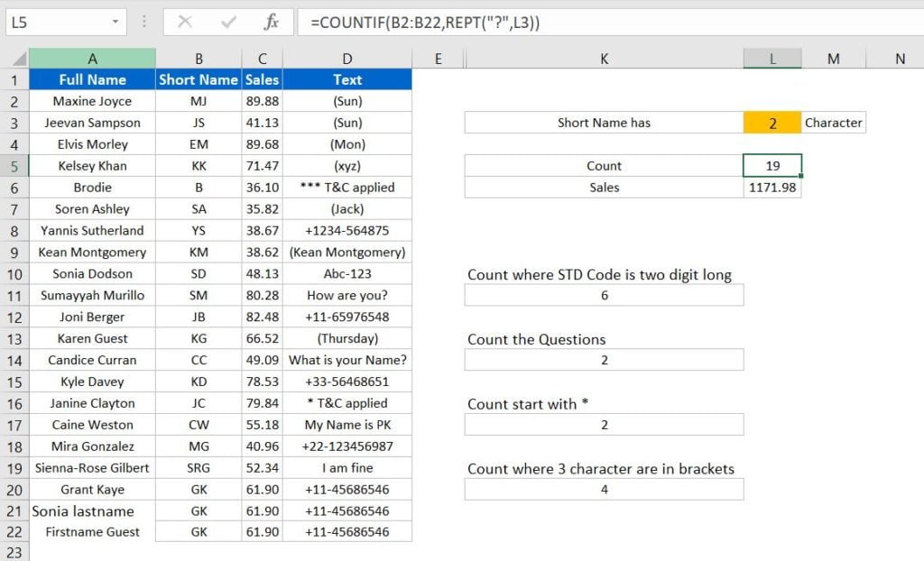Click the cell with text What is your Name?
Screen dimensions: 924x561
[x=348, y=360]
